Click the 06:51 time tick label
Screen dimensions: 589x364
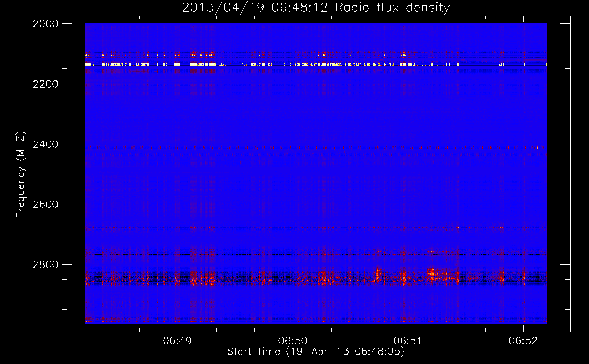(x=408, y=341)
